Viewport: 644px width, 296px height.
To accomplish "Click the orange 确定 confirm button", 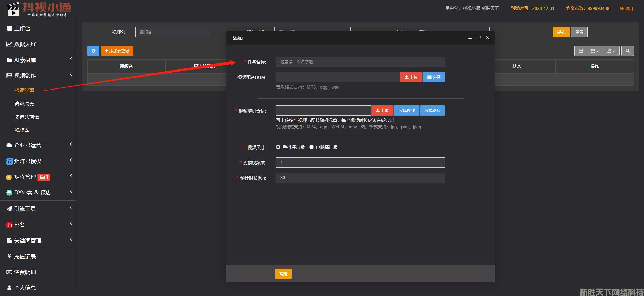I will [283, 274].
